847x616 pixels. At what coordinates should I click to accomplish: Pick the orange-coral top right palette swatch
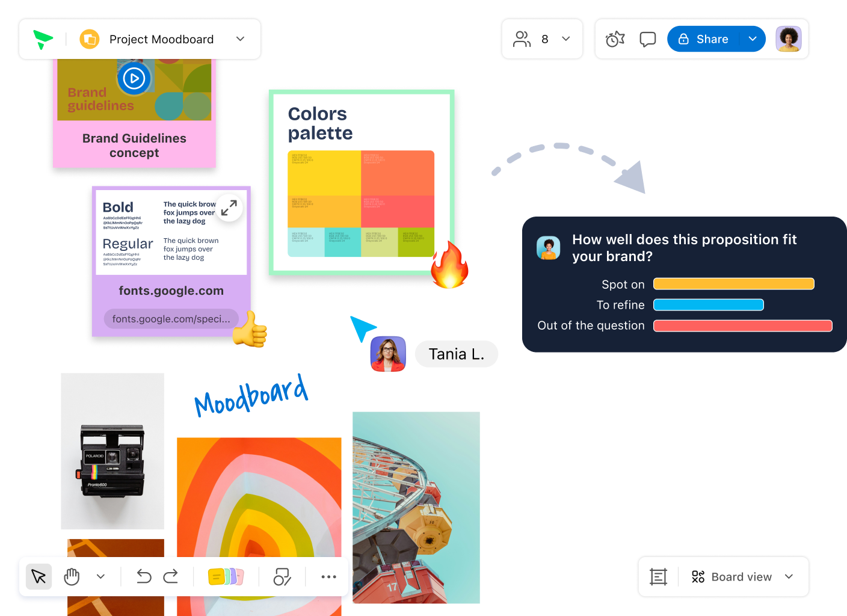[x=398, y=173]
